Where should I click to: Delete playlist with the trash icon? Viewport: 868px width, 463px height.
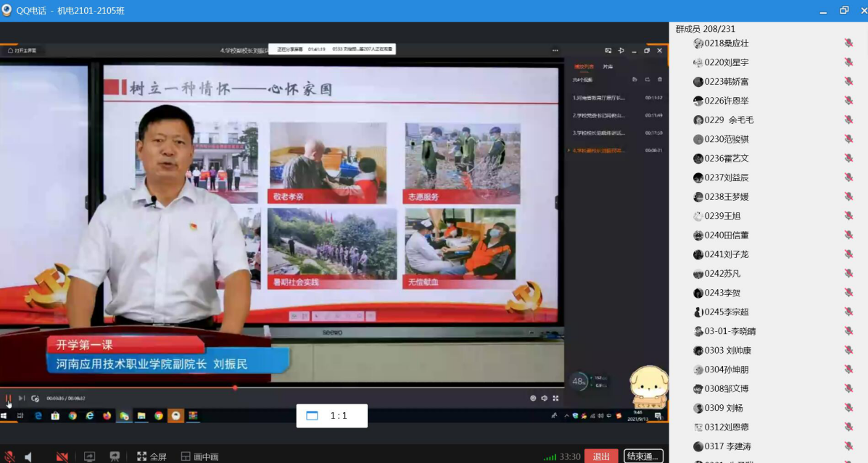point(659,80)
